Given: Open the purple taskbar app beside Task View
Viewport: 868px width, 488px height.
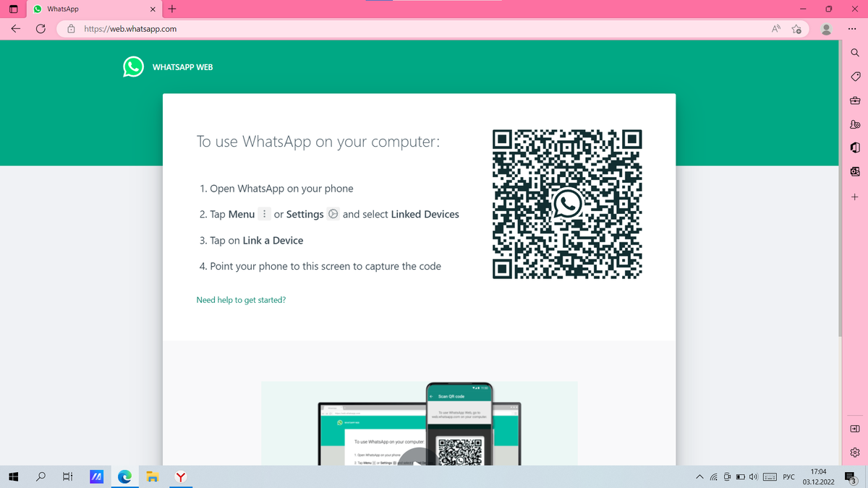Looking at the screenshot, I should click(95, 476).
